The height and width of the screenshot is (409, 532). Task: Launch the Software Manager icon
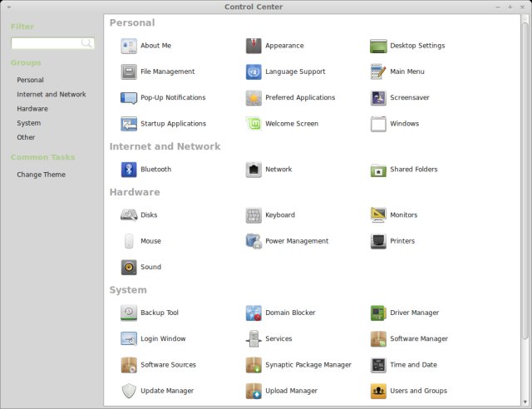click(x=378, y=338)
